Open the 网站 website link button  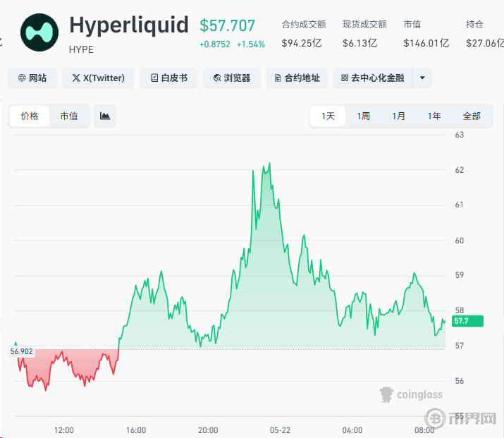pyautogui.click(x=32, y=78)
